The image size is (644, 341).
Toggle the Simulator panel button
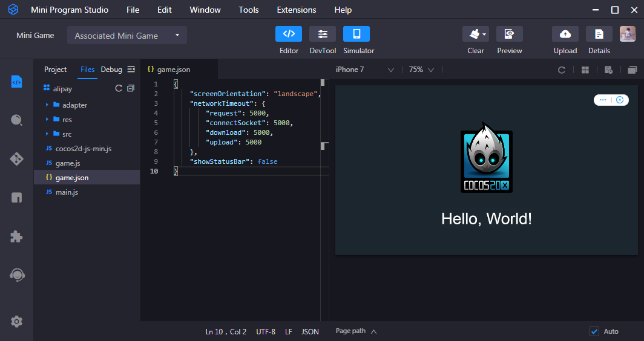pos(356,34)
